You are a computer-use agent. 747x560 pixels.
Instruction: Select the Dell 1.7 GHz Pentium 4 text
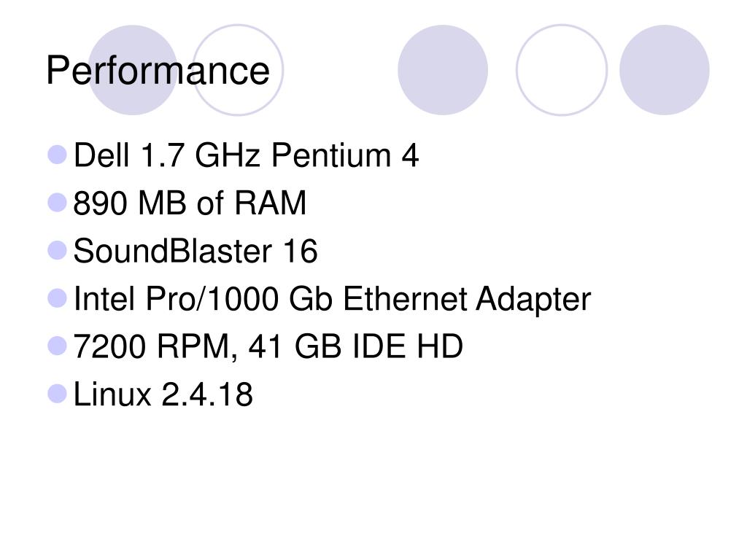point(246,155)
